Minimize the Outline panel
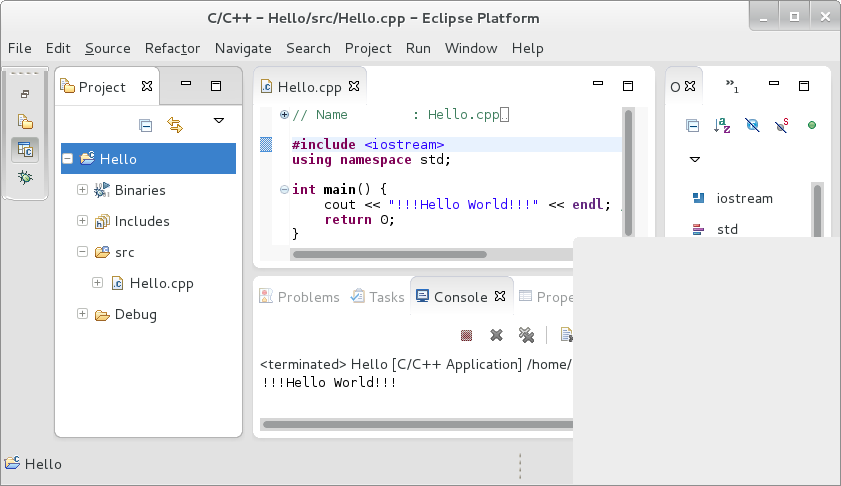Image resolution: width=841 pixels, height=486 pixels. [x=774, y=83]
